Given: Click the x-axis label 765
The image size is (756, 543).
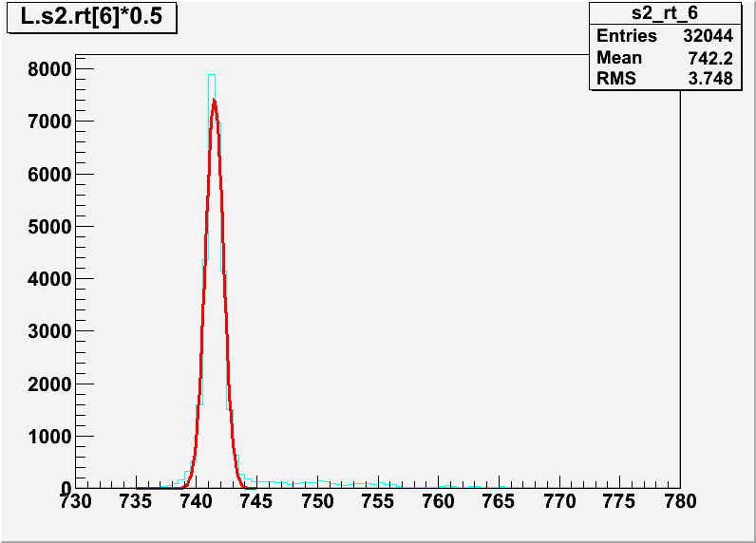Looking at the screenshot, I should pyautogui.click(x=499, y=501).
